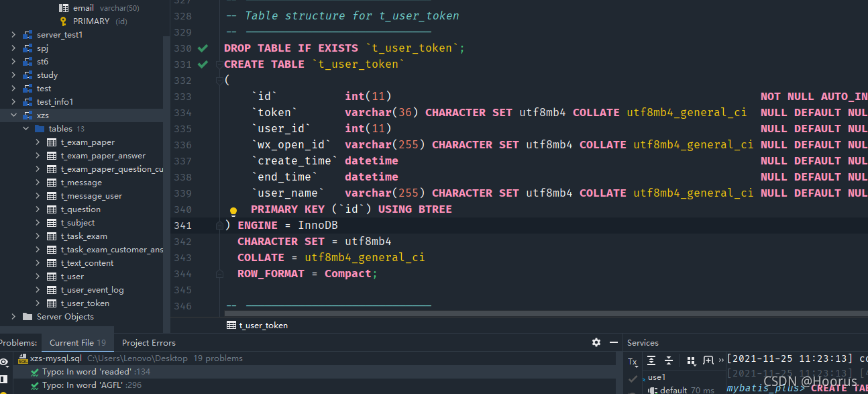Viewport: 868px width, 394px height.
Task: Click the ROW_FORMAT keyword on line 344
Action: [271, 274]
